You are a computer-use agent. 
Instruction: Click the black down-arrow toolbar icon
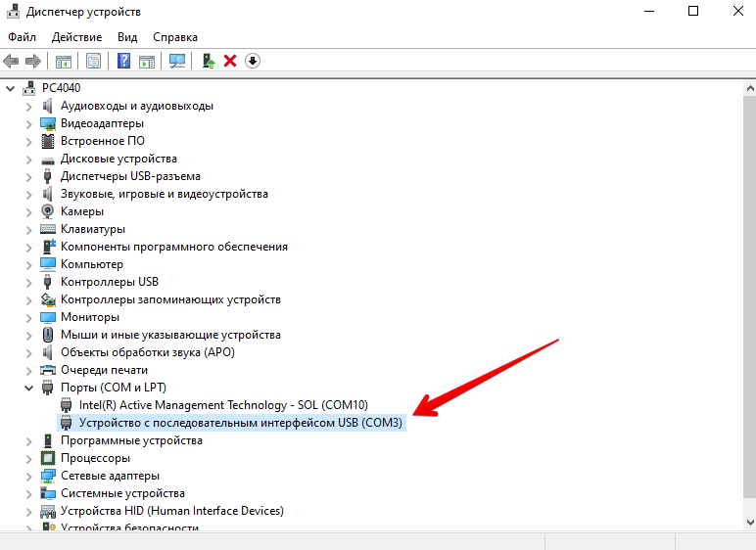pyautogui.click(x=253, y=61)
